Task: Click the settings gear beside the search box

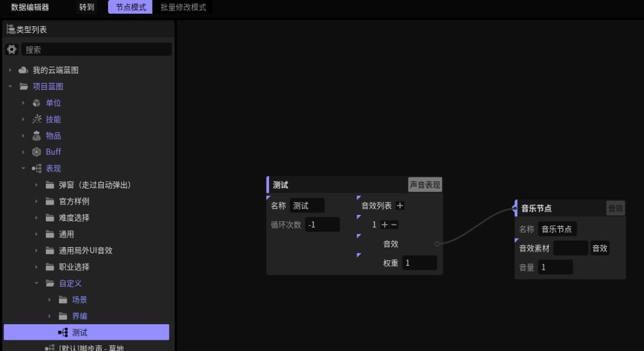Action: (11, 50)
